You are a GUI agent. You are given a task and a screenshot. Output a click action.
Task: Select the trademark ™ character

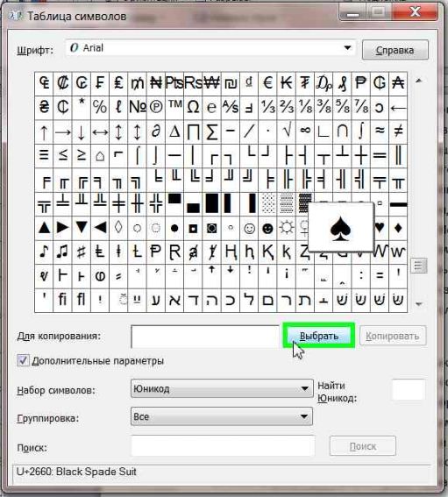[174, 108]
